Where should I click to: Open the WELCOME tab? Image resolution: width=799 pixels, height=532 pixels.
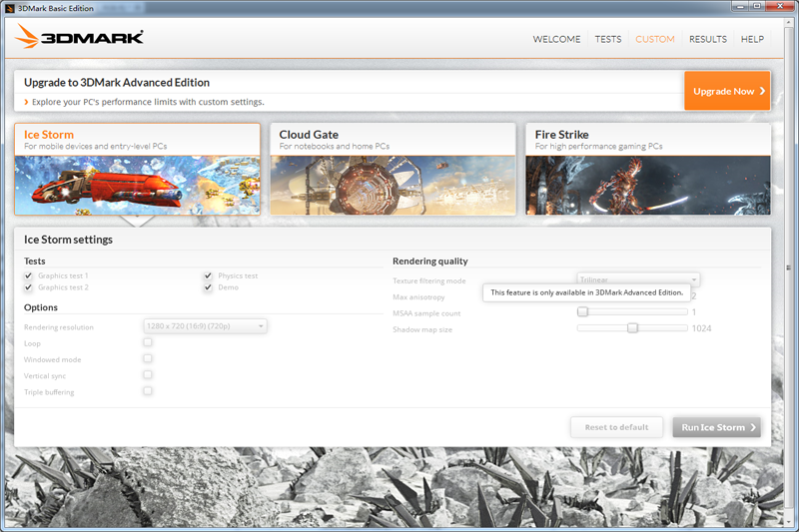pyautogui.click(x=556, y=39)
